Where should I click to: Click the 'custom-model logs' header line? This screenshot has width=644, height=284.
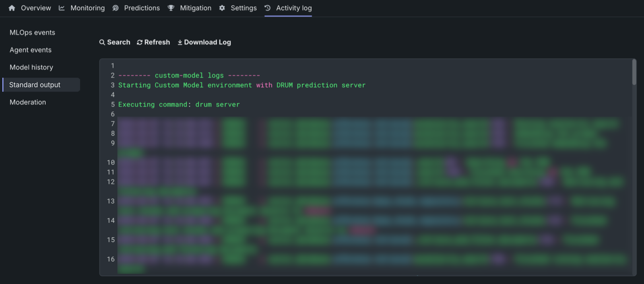pos(189,76)
